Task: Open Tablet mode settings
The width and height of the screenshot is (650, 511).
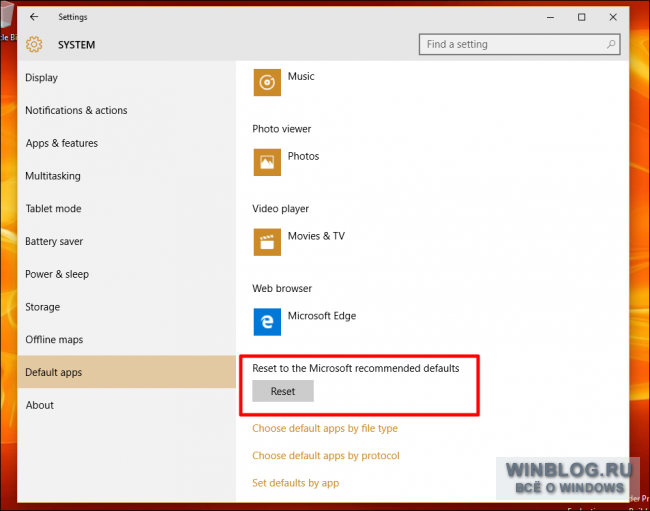Action: (126, 208)
